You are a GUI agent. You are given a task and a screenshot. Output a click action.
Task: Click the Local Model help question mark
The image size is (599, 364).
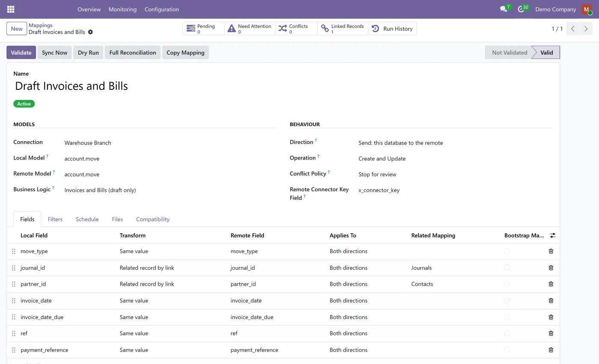pos(47,156)
